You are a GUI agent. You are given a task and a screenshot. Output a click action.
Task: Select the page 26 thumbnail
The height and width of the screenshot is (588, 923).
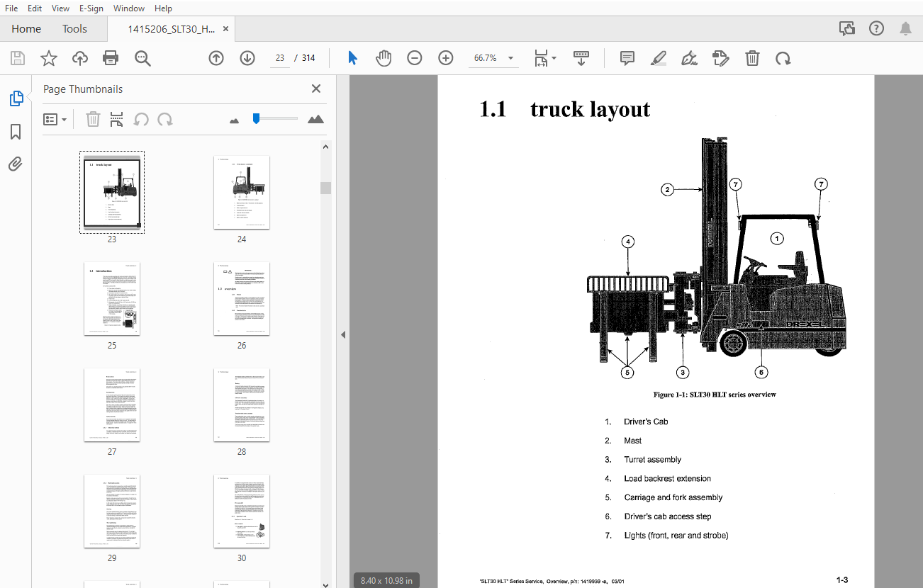point(242,299)
